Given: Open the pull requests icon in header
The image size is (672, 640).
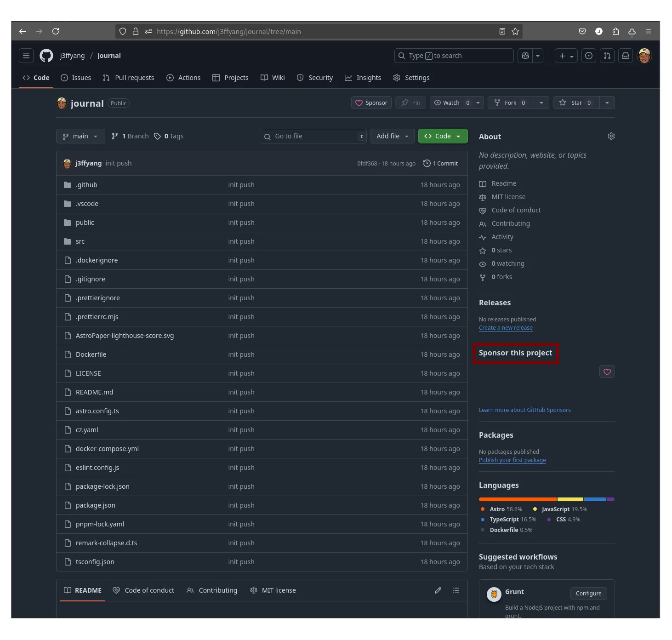Looking at the screenshot, I should click(607, 56).
